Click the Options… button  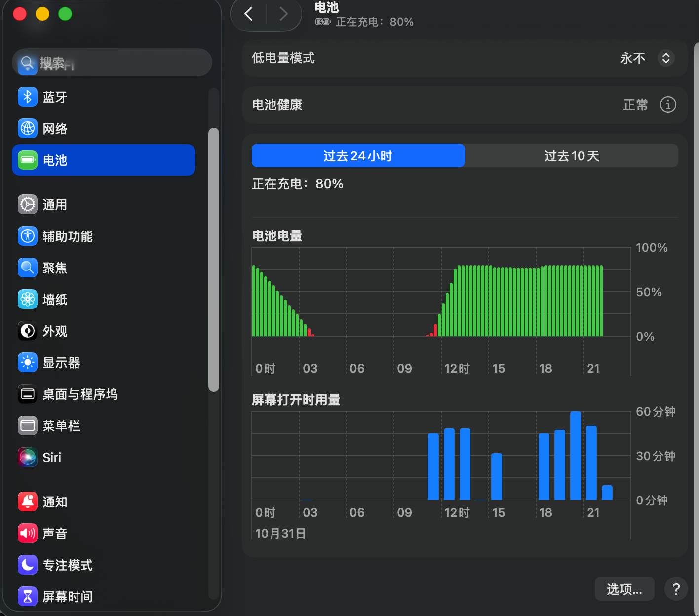tap(624, 589)
